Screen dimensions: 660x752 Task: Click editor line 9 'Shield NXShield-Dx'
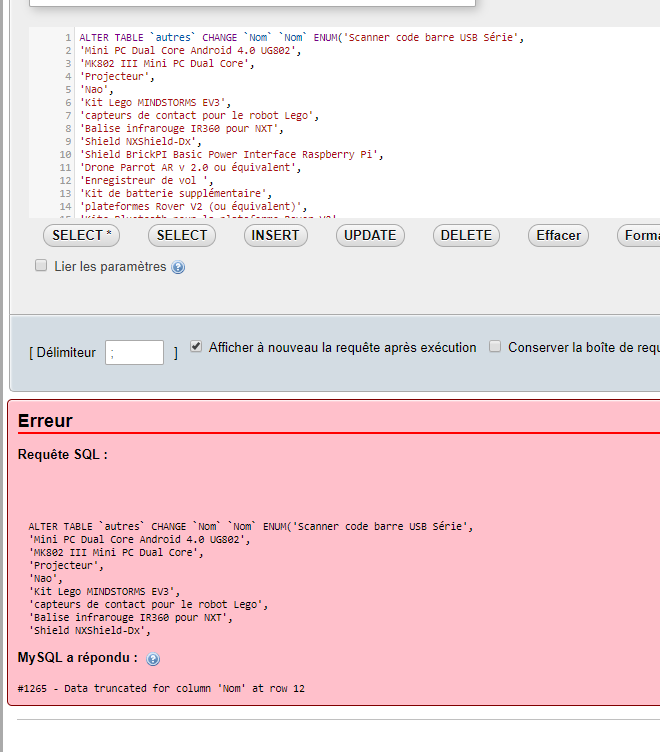click(140, 141)
